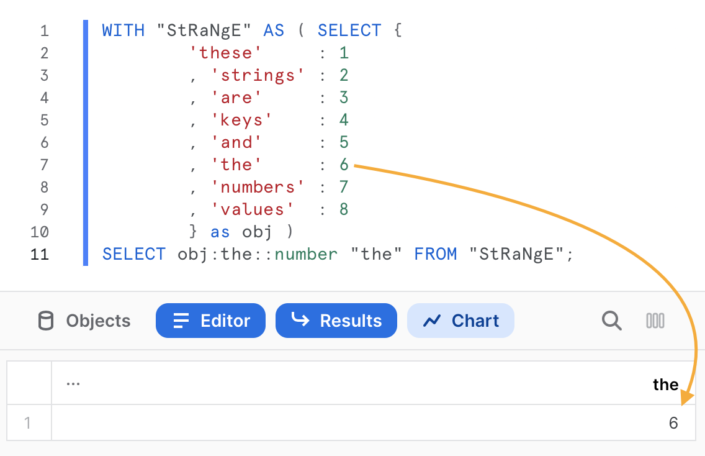The width and height of the screenshot is (705, 456).
Task: Click the ellipsis in the results header
Action: 73,384
